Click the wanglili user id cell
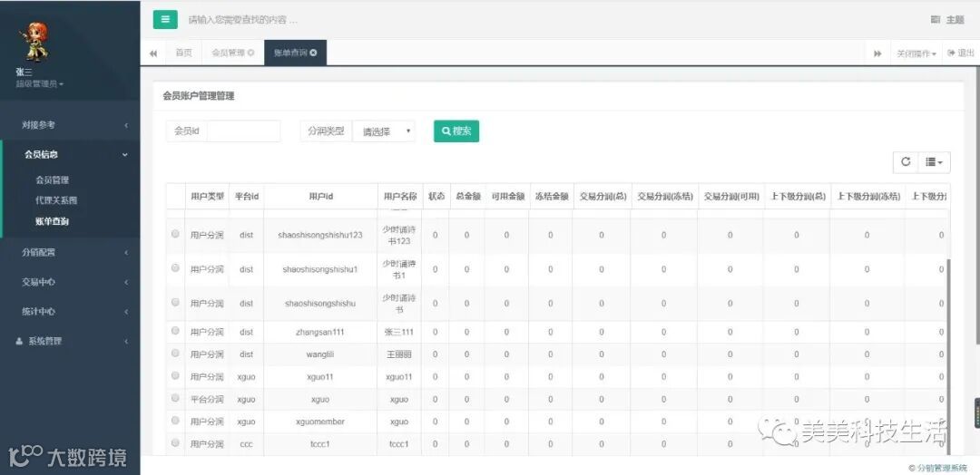980x475 pixels. coord(319,354)
